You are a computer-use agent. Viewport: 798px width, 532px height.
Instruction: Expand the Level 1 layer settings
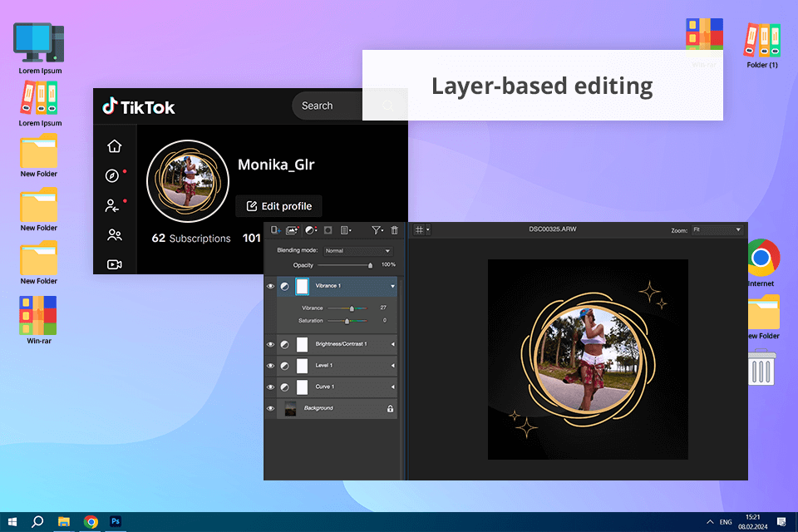click(x=392, y=366)
